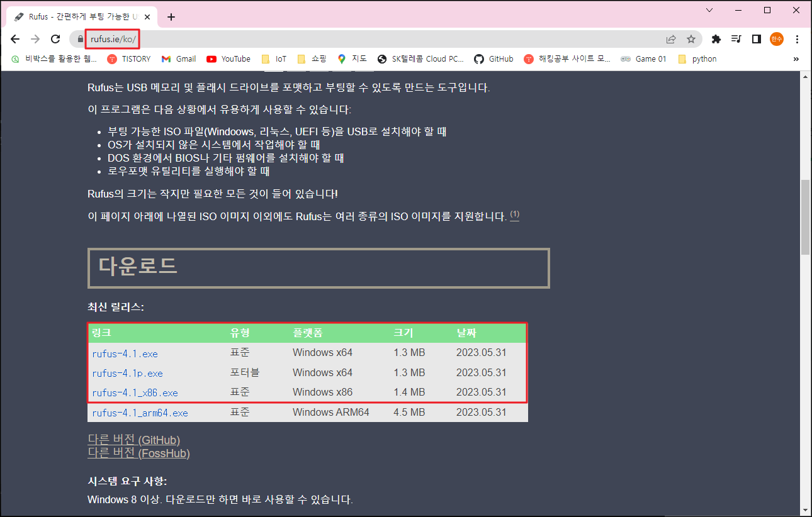Download rufus-4.1_x86.exe
812x517 pixels.
click(135, 393)
